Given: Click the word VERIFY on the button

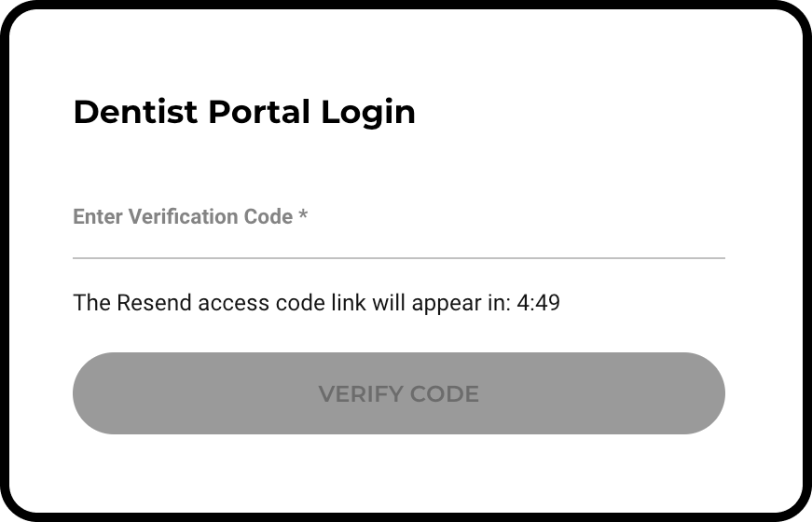Looking at the screenshot, I should point(357,394).
